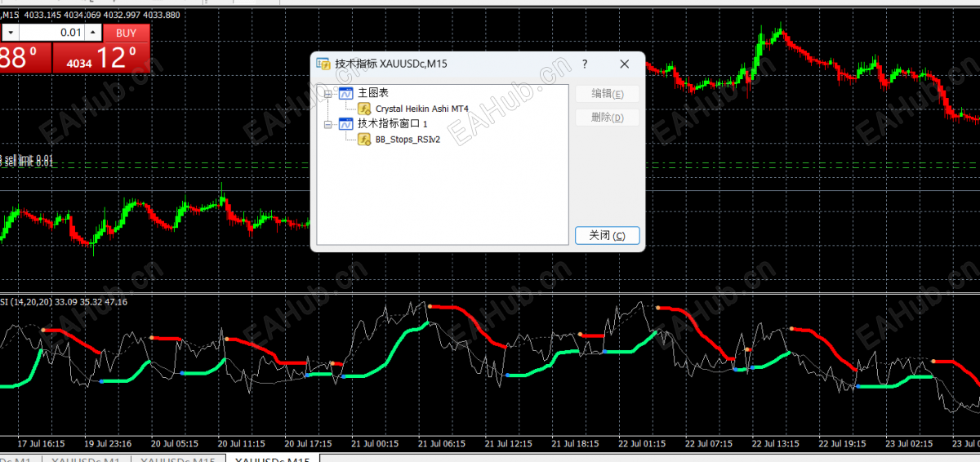Click the BUY button in one-click trading
This screenshot has width=980, height=462.
tap(127, 33)
